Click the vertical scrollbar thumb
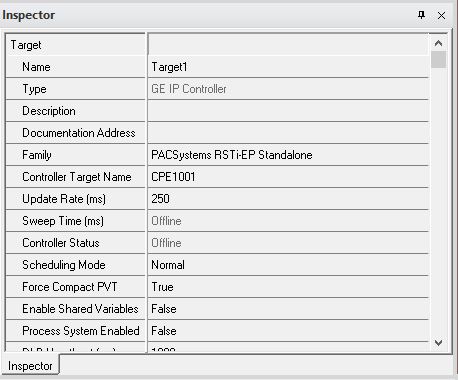Screen dimensions: 458x380 point(438,59)
